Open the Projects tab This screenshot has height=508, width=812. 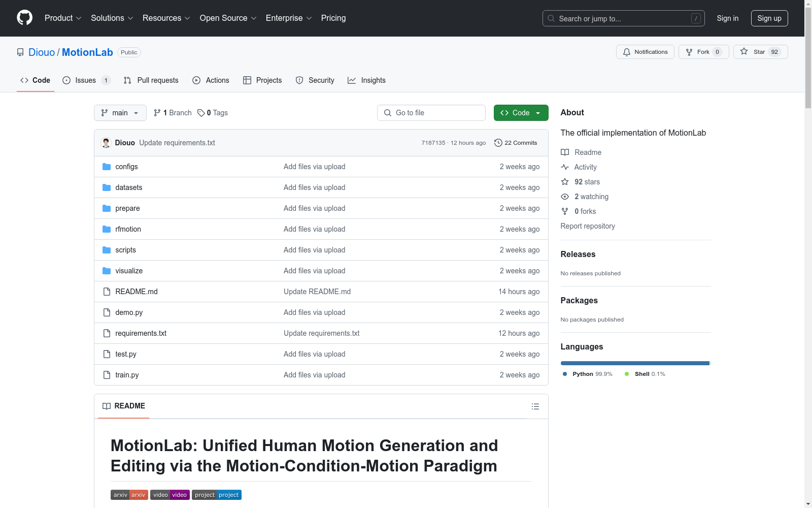click(262, 80)
